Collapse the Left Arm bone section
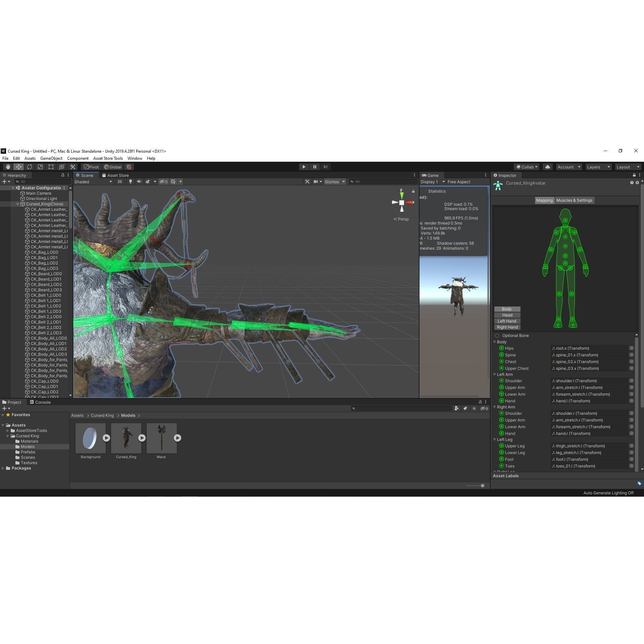 [495, 375]
